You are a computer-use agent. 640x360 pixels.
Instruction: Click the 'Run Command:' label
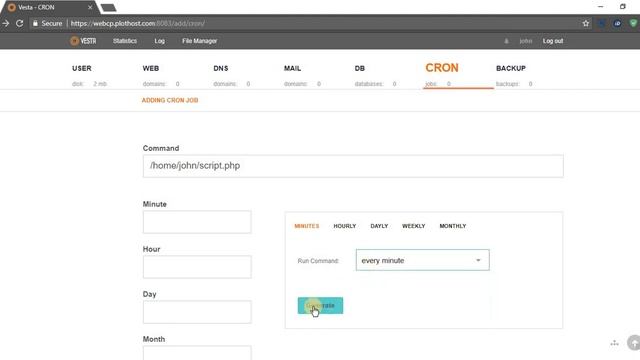click(318, 261)
